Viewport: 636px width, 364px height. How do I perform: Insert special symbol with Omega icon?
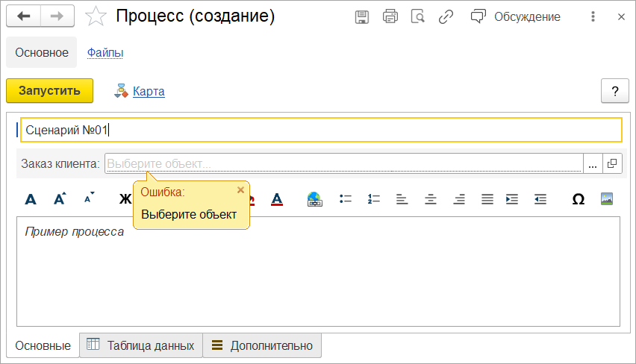[578, 199]
